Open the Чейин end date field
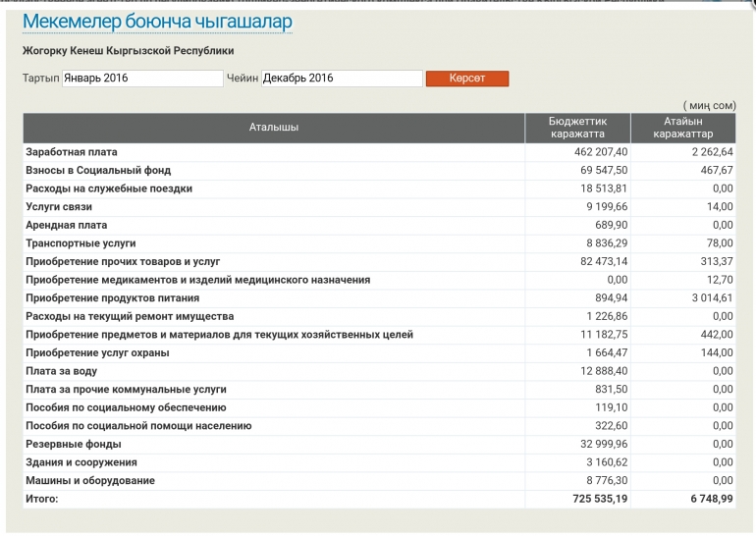756x536 pixels. pos(342,79)
